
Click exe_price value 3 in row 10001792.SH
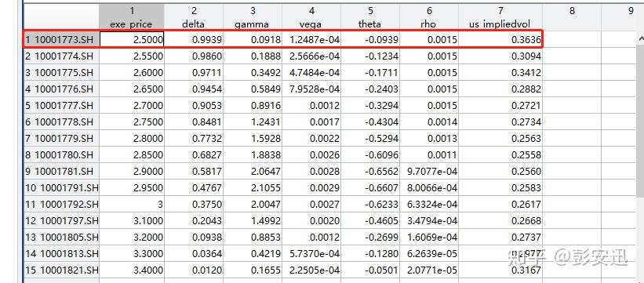pos(132,204)
